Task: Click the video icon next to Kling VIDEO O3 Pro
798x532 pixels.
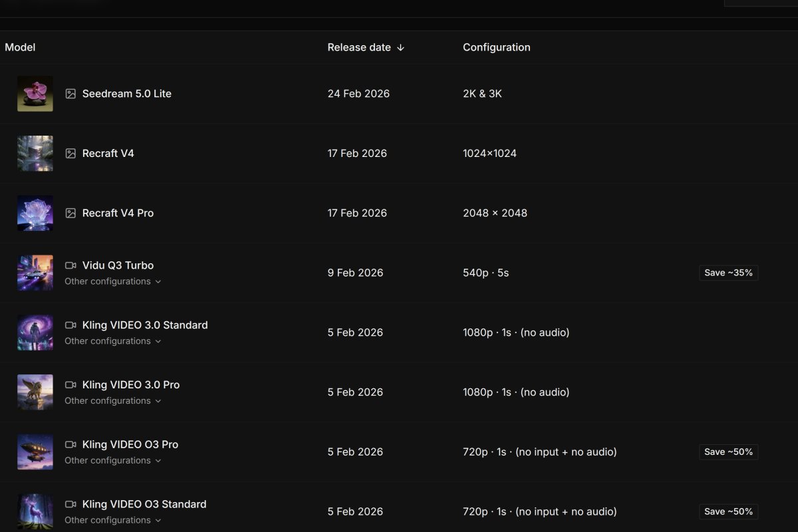Action: point(70,444)
